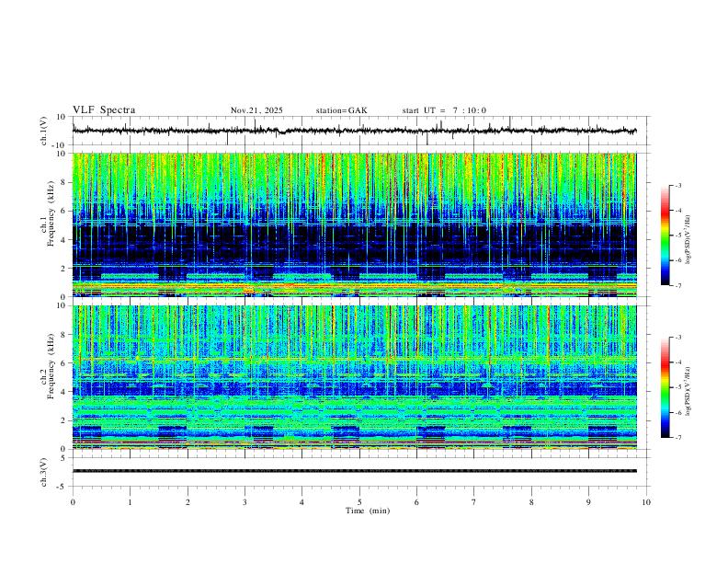Click the "-3" tick on lower color bar
The height and width of the screenshot is (563, 728).
pos(677,338)
